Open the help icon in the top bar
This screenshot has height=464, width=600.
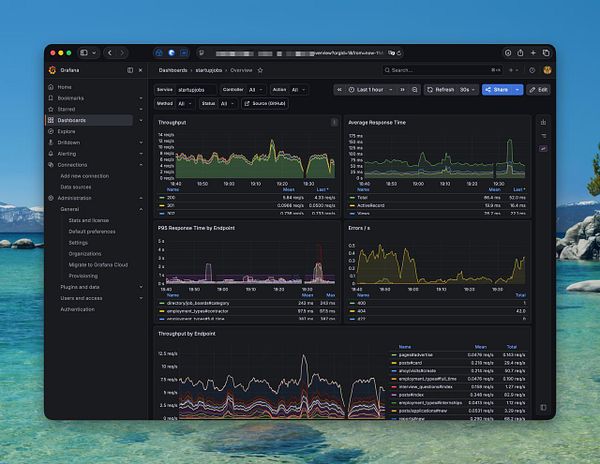pyautogui.click(x=532, y=70)
